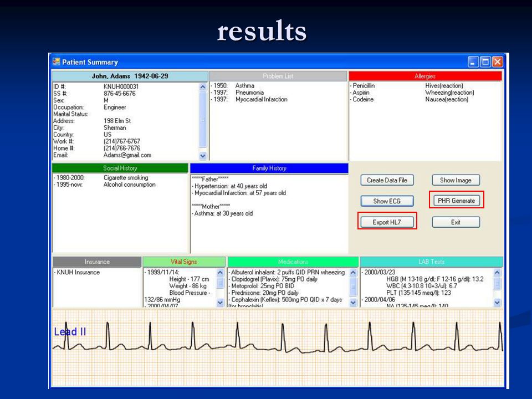Click Nausea(reaction) text
The height and width of the screenshot is (399, 532).
click(x=447, y=99)
